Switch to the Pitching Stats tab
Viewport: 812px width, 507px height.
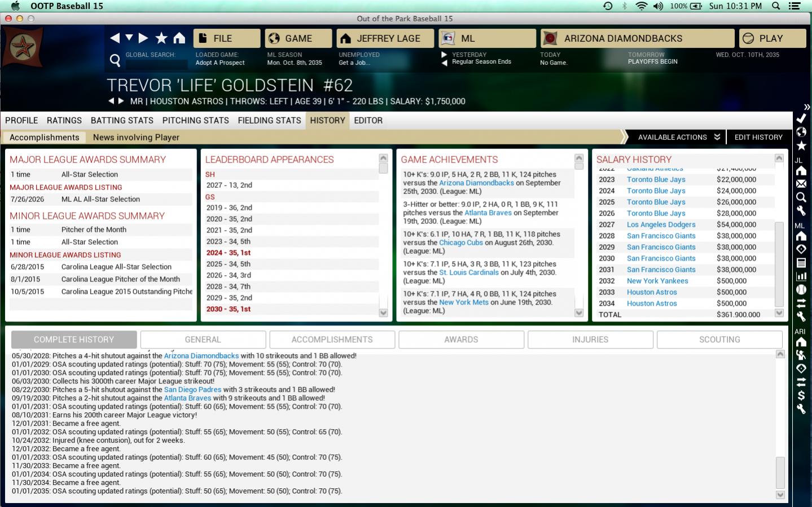coord(195,120)
